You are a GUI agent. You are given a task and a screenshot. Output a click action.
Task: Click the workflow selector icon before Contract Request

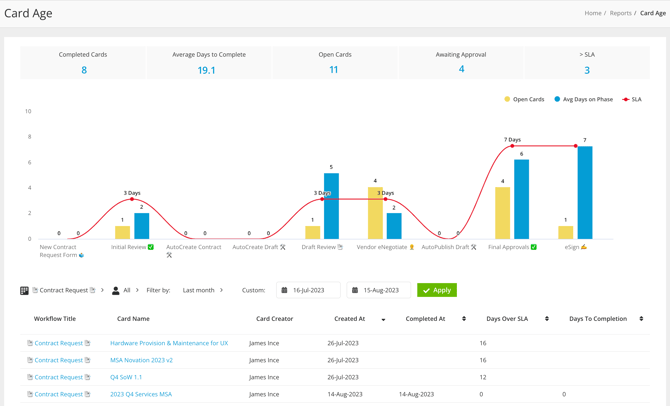tap(24, 291)
